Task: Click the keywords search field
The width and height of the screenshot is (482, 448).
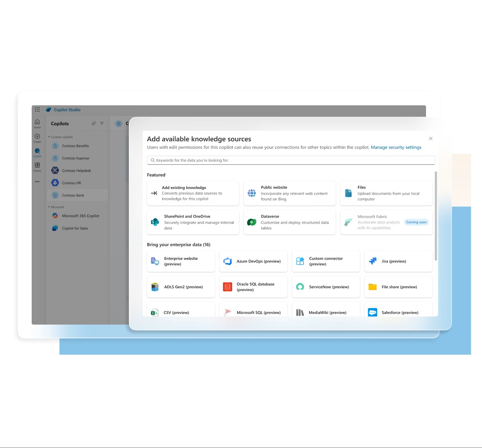Action: point(291,160)
